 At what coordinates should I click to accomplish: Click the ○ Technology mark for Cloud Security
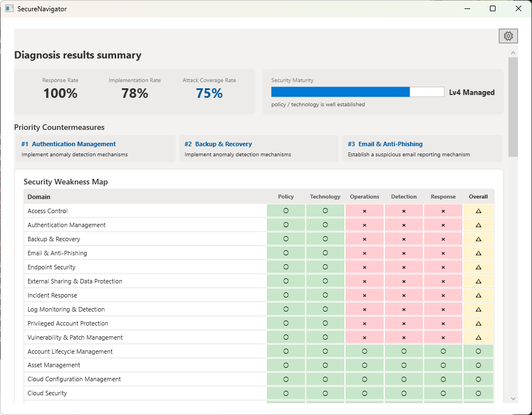coord(325,393)
